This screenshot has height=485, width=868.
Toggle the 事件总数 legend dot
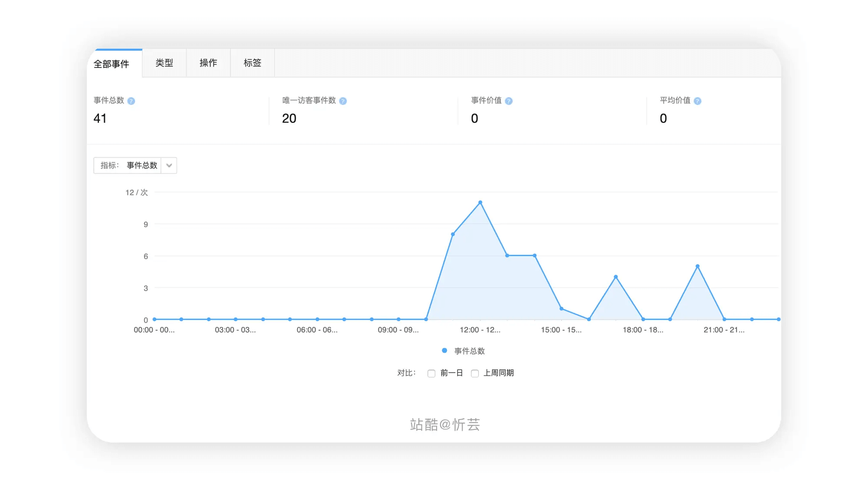tap(444, 351)
